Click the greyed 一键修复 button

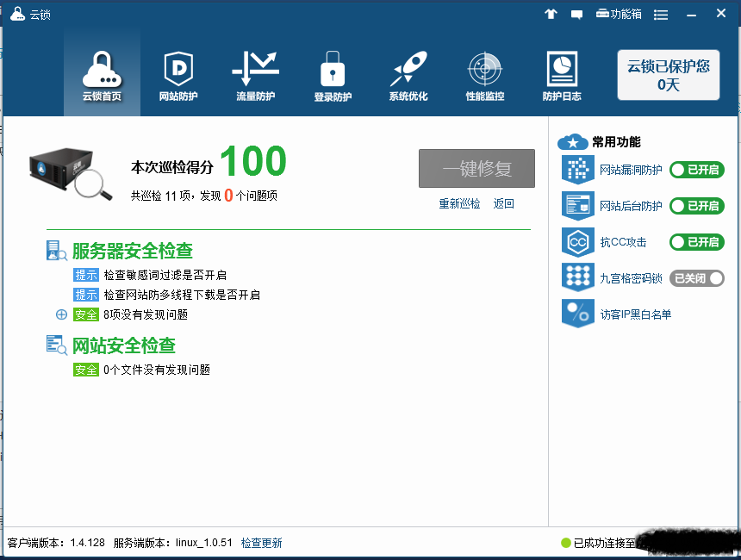(476, 169)
